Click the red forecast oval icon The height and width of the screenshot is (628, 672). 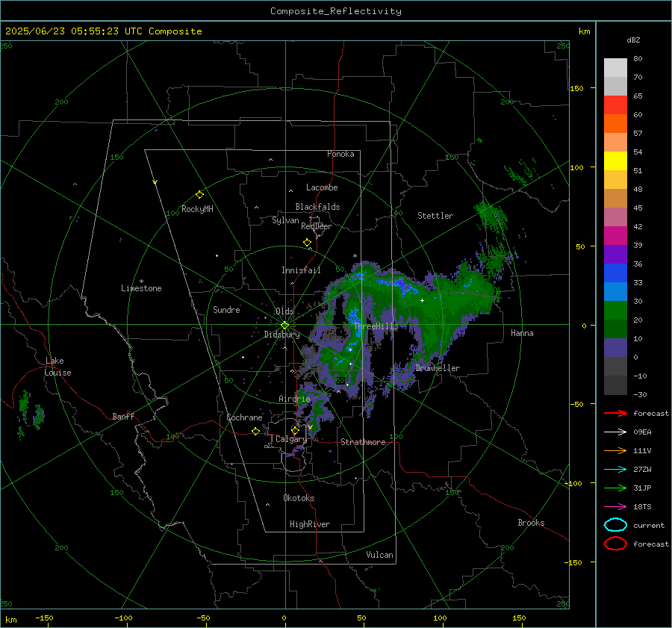(x=615, y=544)
